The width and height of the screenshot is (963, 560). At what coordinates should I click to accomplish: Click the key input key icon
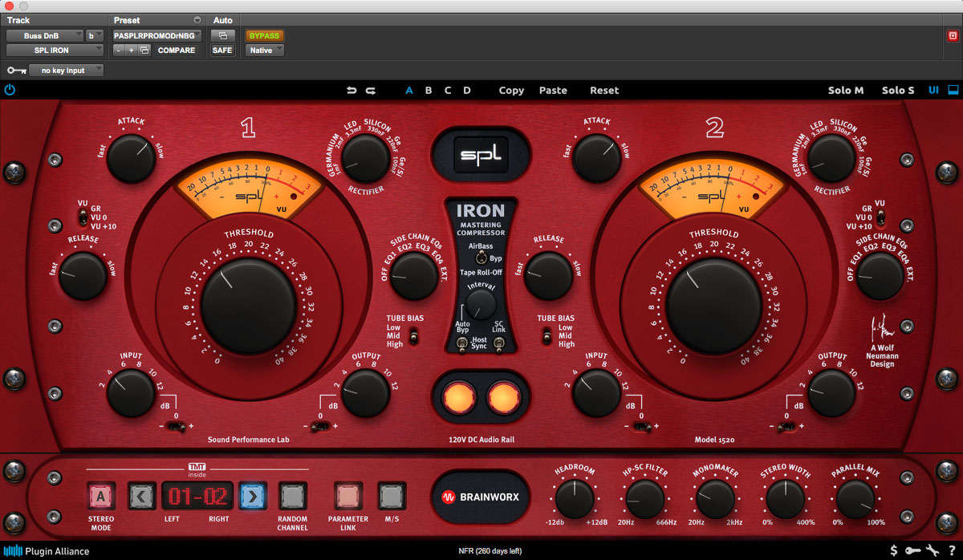tap(17, 71)
